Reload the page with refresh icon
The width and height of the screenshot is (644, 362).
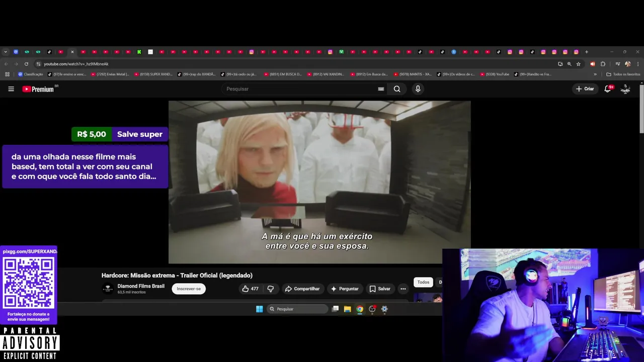[26, 64]
